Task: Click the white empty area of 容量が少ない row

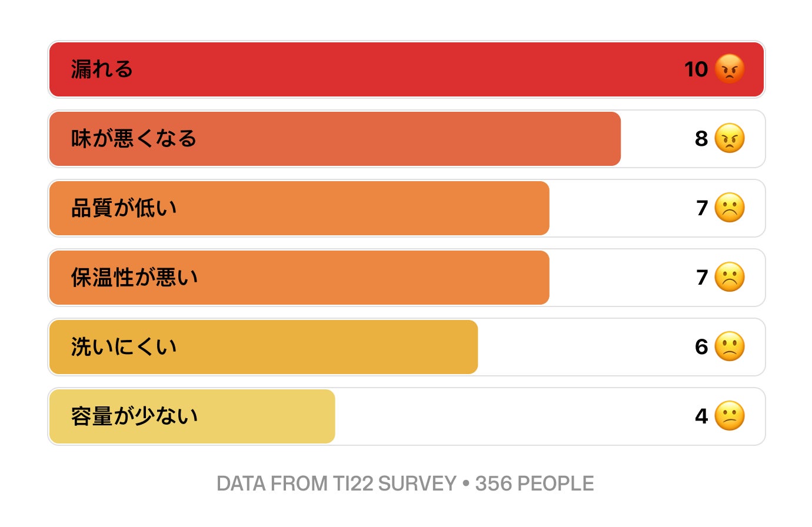Action: 512,416
